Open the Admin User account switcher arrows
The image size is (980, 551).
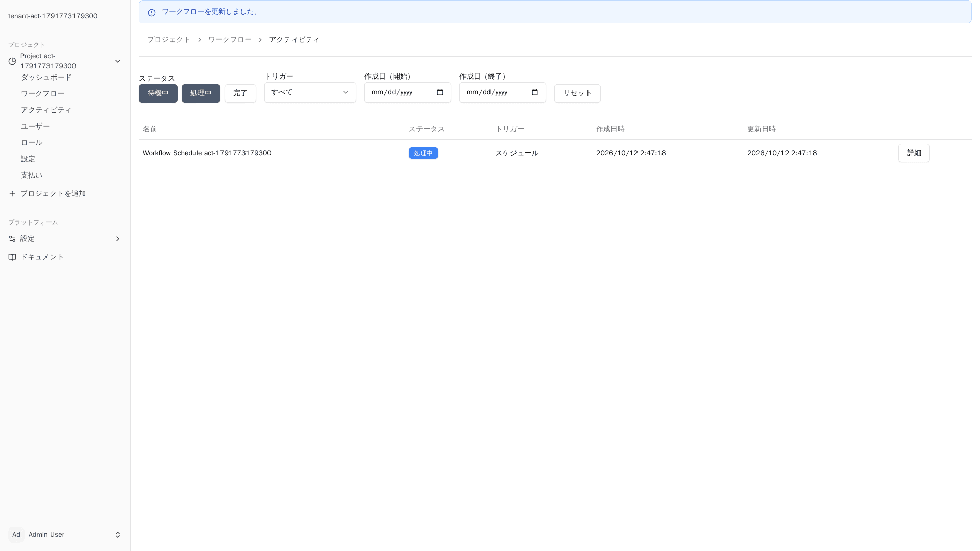pos(118,535)
